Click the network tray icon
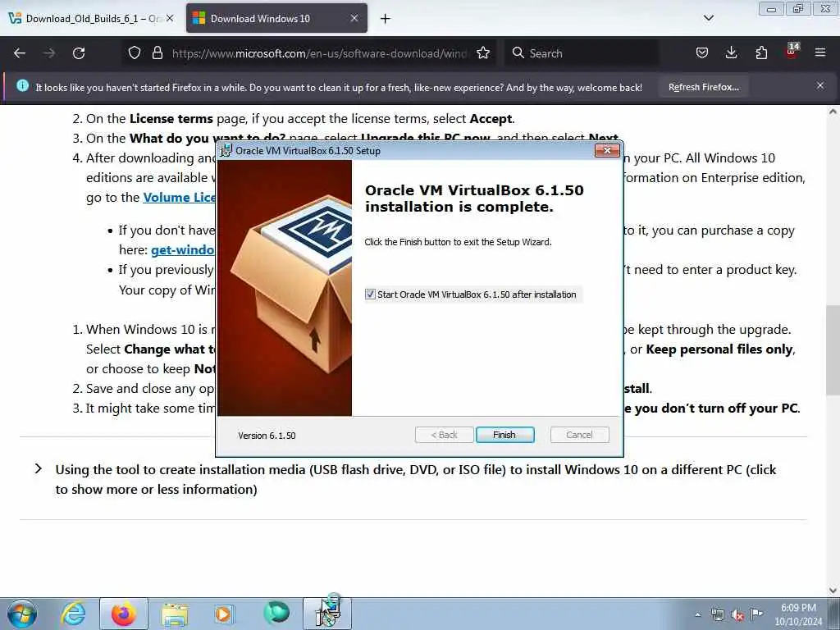The height and width of the screenshot is (630, 840). 717,615
